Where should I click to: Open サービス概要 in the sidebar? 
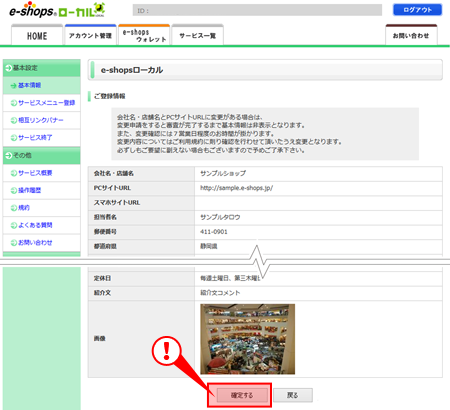[x=35, y=173]
